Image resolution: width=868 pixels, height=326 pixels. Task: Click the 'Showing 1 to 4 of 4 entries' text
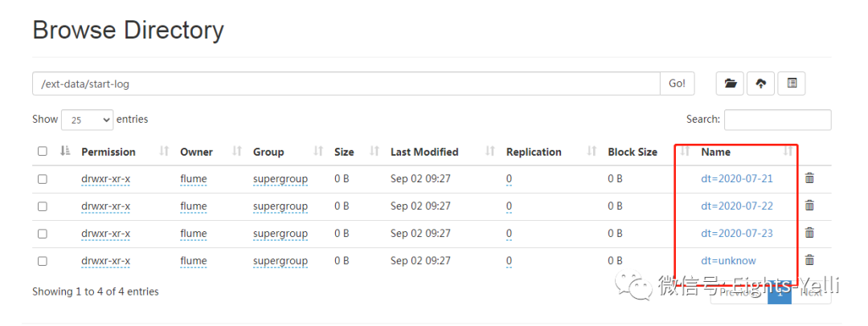coord(95,291)
